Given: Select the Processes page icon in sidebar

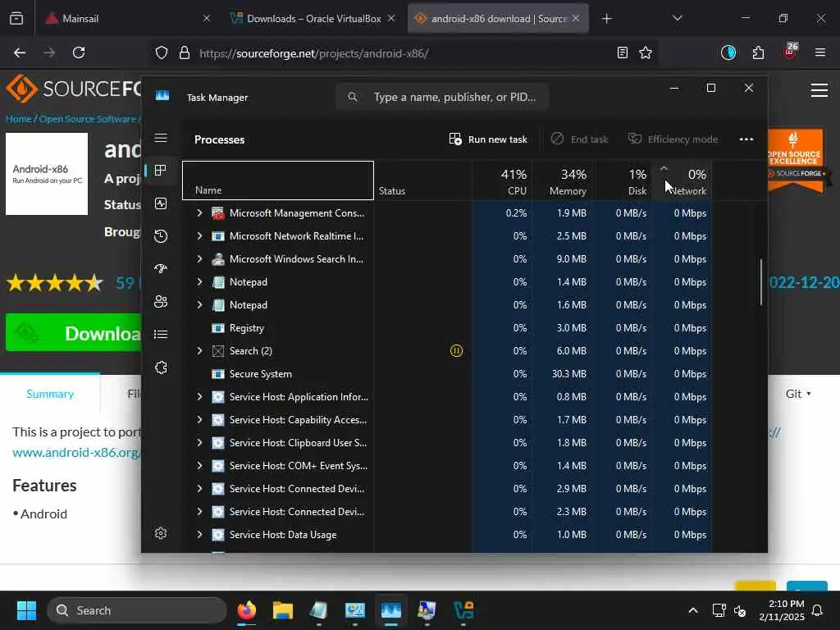Looking at the screenshot, I should point(161,171).
